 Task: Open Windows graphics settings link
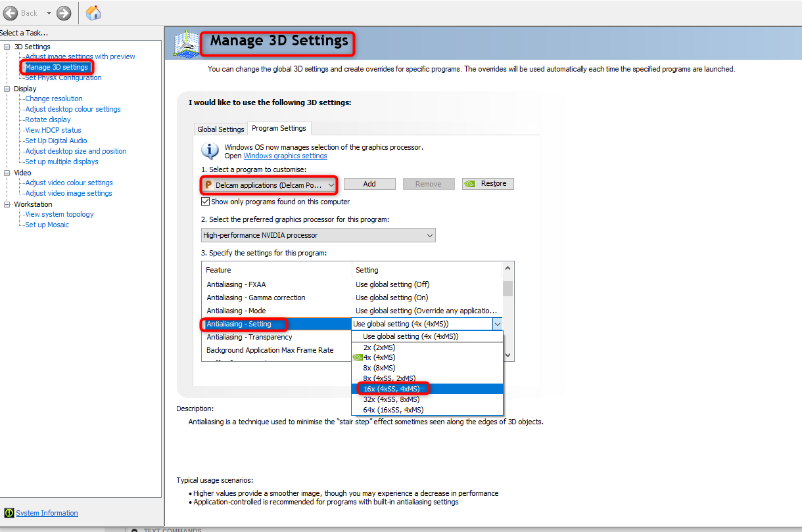click(285, 156)
